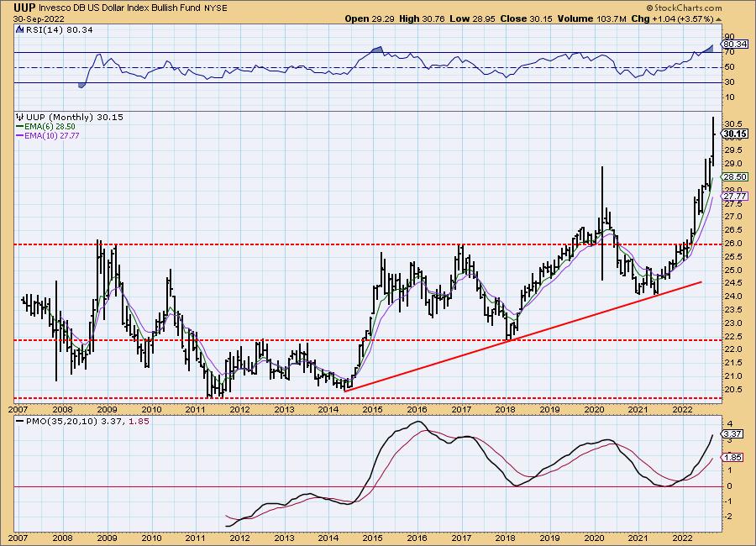The width and height of the screenshot is (756, 546).
Task: Click the 80.34 RSI value tag on the right axis
Action: click(735, 44)
